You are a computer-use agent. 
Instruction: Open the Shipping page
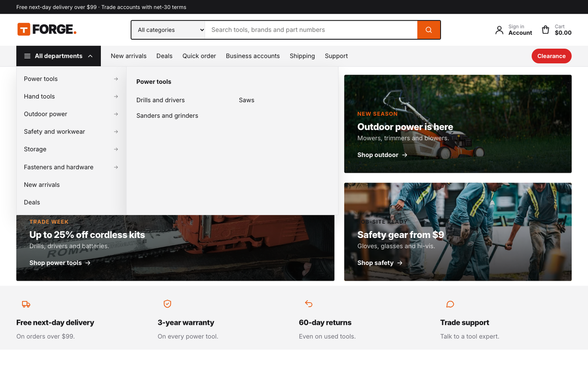tap(302, 56)
